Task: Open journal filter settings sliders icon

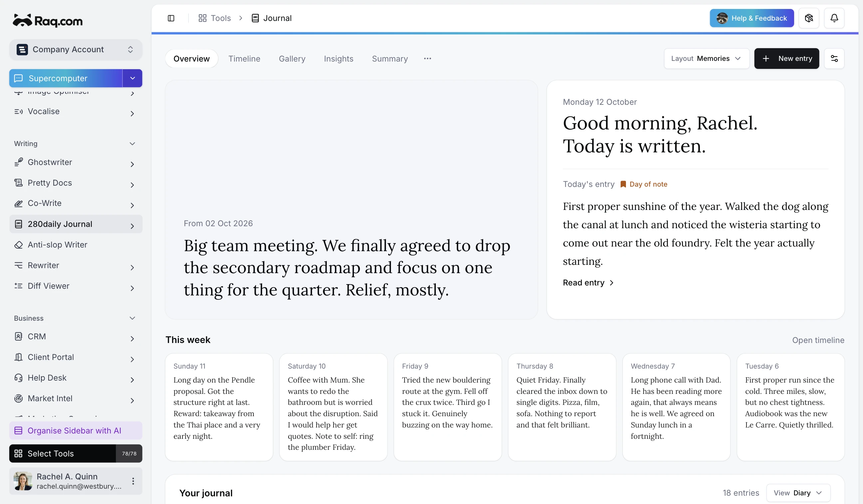Action: click(834, 59)
